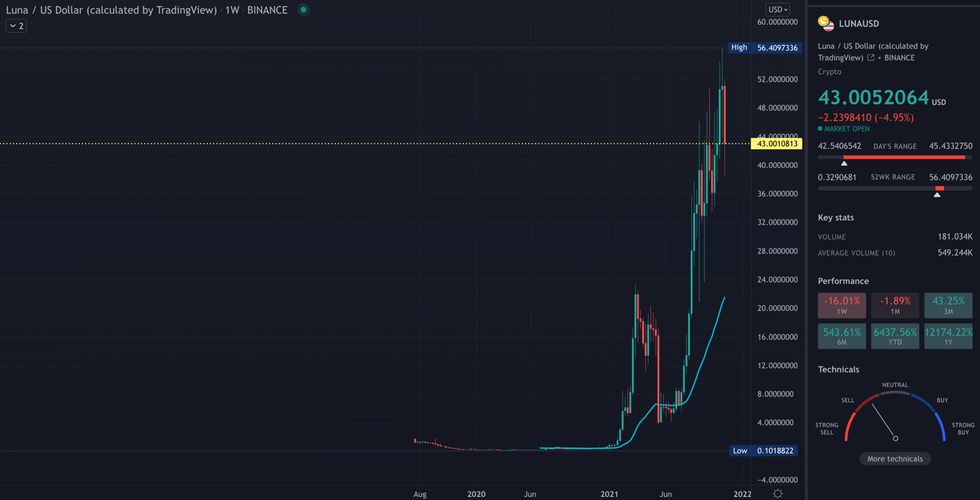Click the Crypto category label
Screen dimensions: 980x500
pyautogui.click(x=830, y=71)
